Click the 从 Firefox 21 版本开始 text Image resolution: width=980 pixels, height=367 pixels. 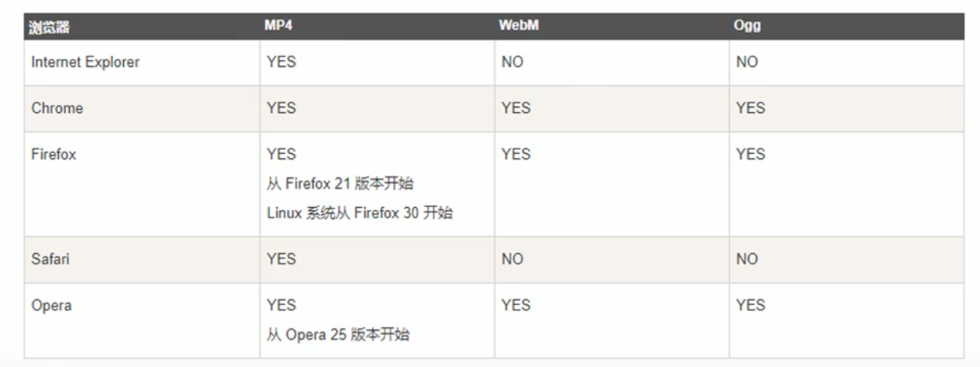coord(340,183)
